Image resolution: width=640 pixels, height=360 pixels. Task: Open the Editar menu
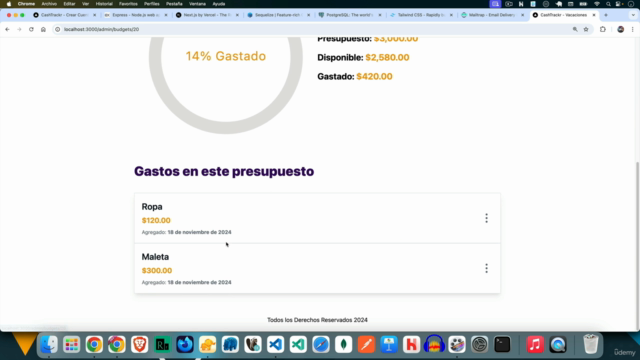click(69, 4)
